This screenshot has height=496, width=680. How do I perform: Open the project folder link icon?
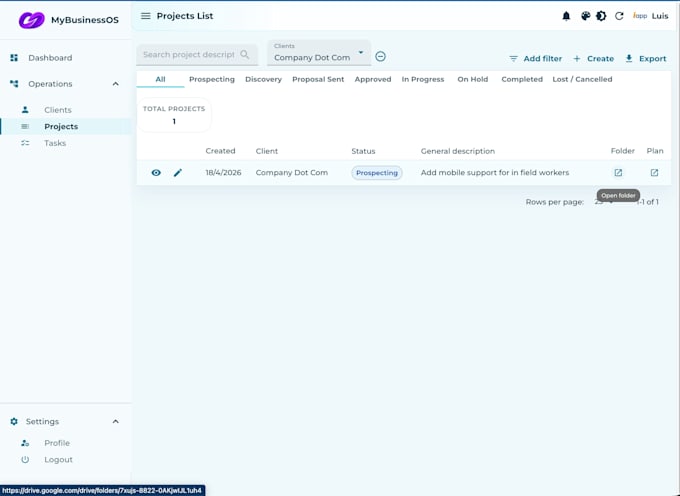(618, 173)
